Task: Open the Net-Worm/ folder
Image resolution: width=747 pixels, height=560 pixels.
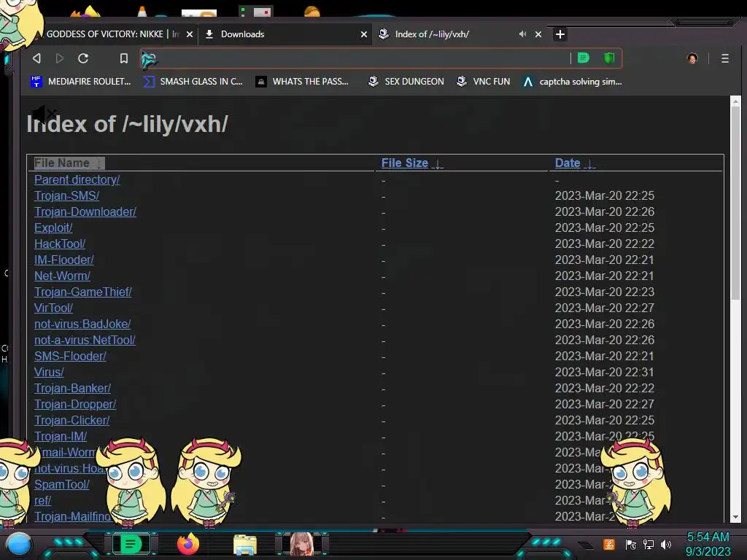Action: pyautogui.click(x=62, y=276)
